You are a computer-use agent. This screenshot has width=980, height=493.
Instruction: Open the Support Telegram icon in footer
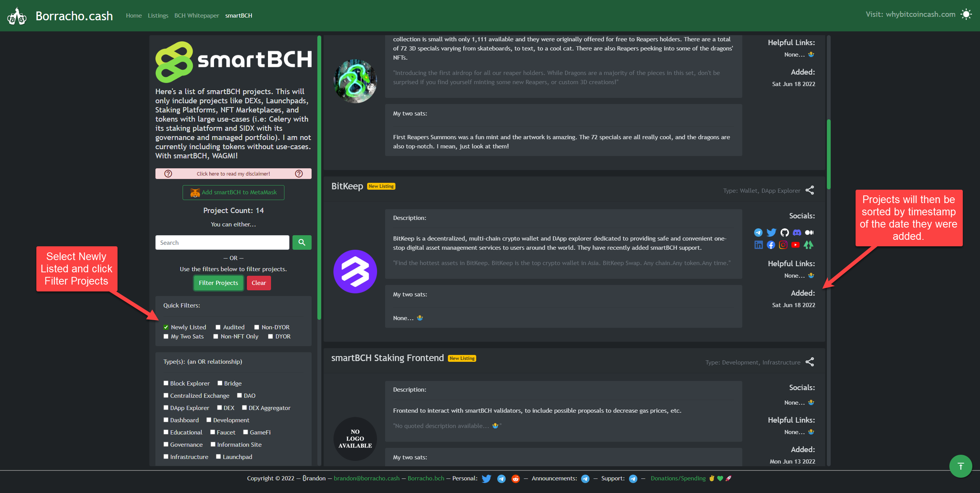633,479
